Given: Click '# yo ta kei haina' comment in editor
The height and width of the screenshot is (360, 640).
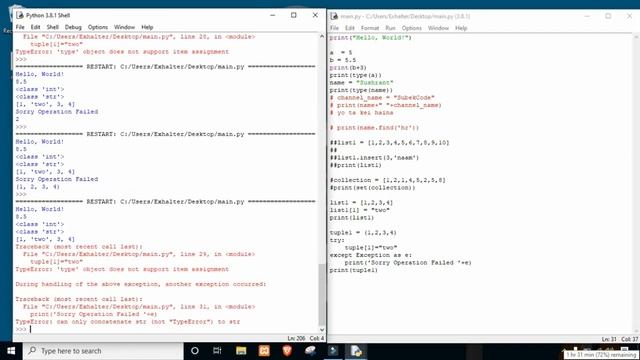Looking at the screenshot, I should pos(362,113).
